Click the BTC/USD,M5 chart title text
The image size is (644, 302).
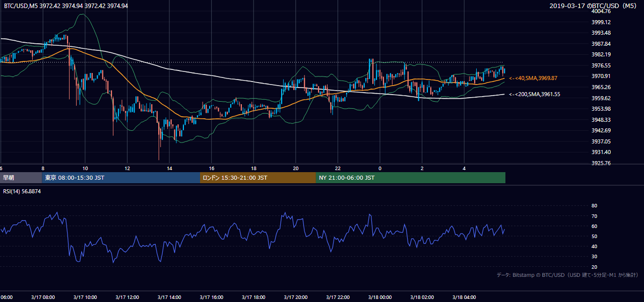point(66,6)
